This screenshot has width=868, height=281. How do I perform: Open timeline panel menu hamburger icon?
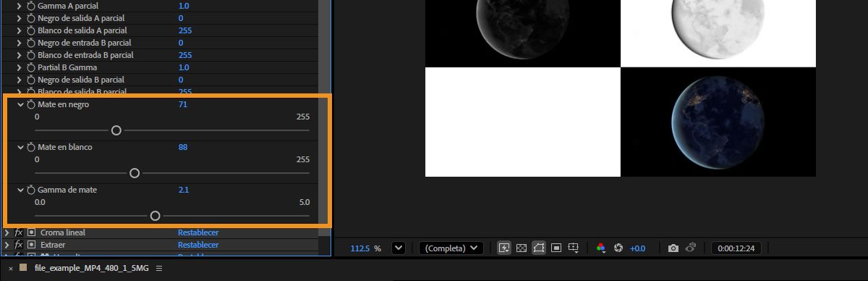coord(159,269)
